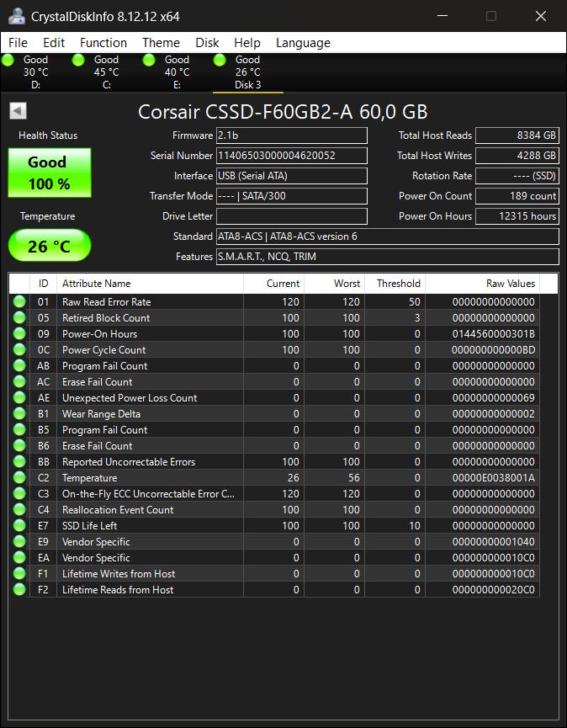Click status dot of Reallocation Event Count row
The height and width of the screenshot is (728, 567).
tap(19, 510)
